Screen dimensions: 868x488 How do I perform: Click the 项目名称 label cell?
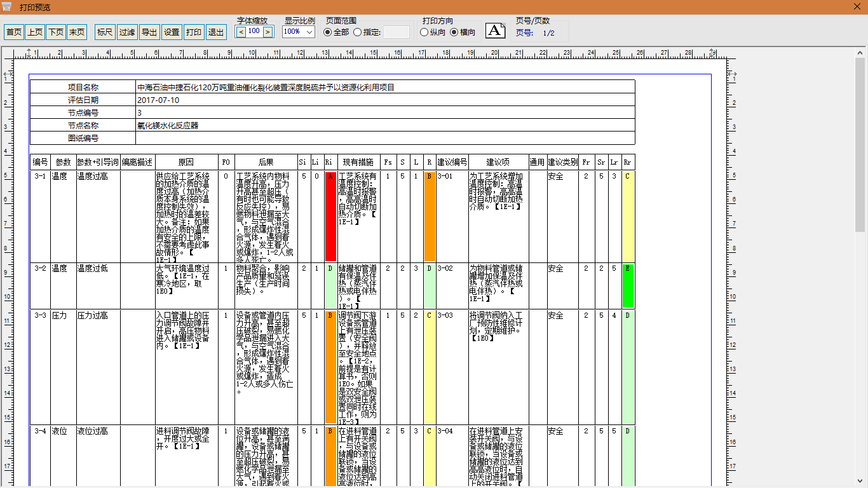coord(83,87)
